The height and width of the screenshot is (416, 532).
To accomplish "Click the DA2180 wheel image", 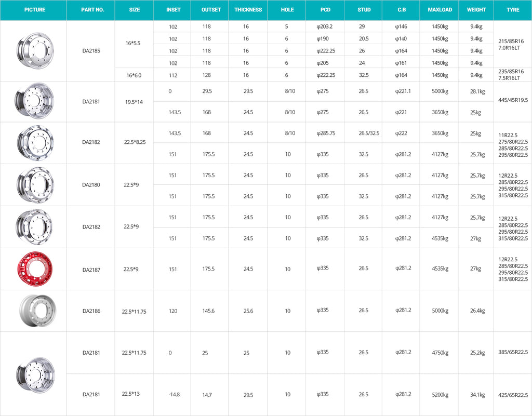I will coord(34,184).
